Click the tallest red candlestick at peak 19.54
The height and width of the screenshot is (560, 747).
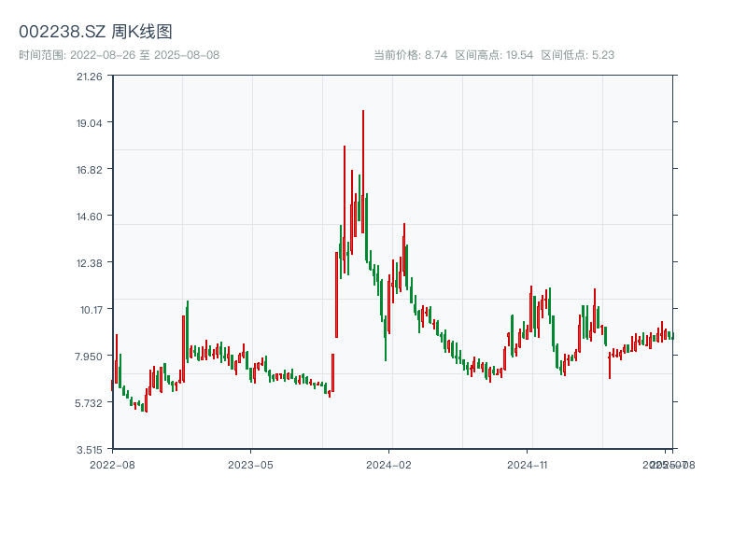pos(363,172)
